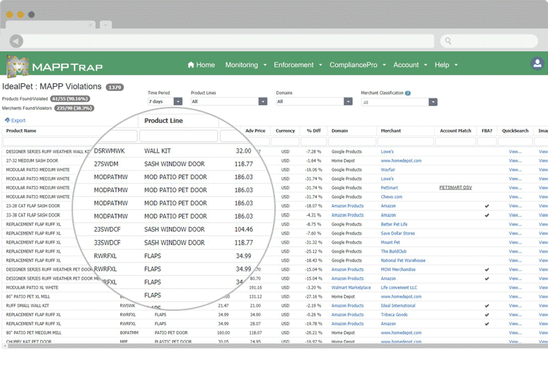
Task: Open the Account menu
Action: pyautogui.click(x=410, y=65)
